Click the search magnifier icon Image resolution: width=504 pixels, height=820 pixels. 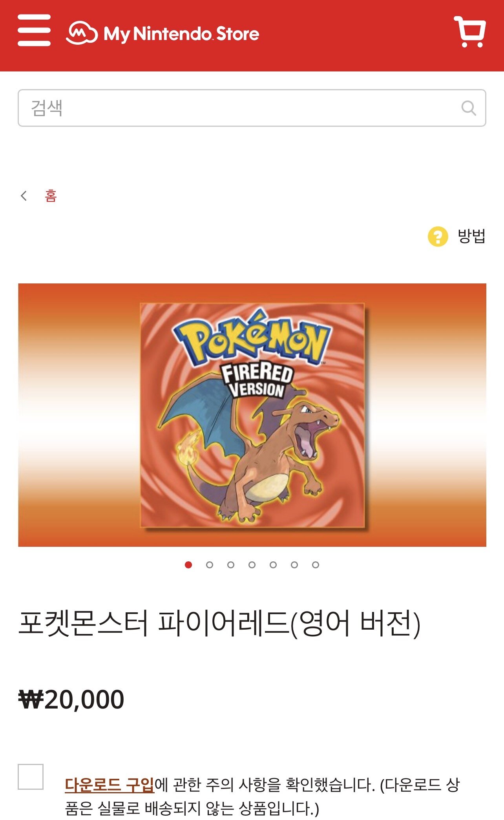coord(468,108)
